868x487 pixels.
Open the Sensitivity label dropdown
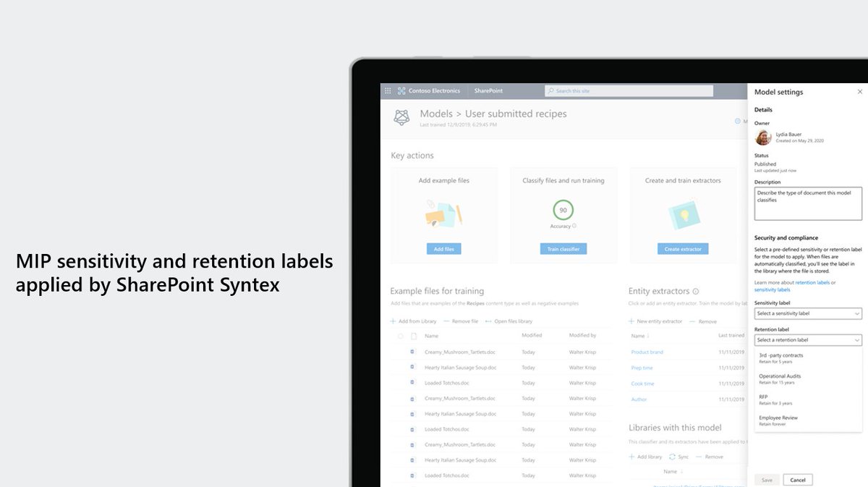pos(808,313)
